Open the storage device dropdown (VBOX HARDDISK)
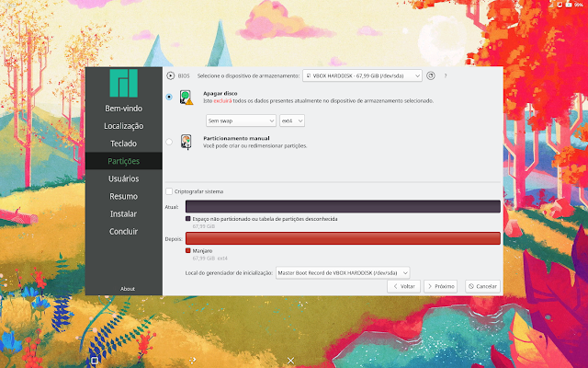The image size is (588, 368). (x=362, y=75)
